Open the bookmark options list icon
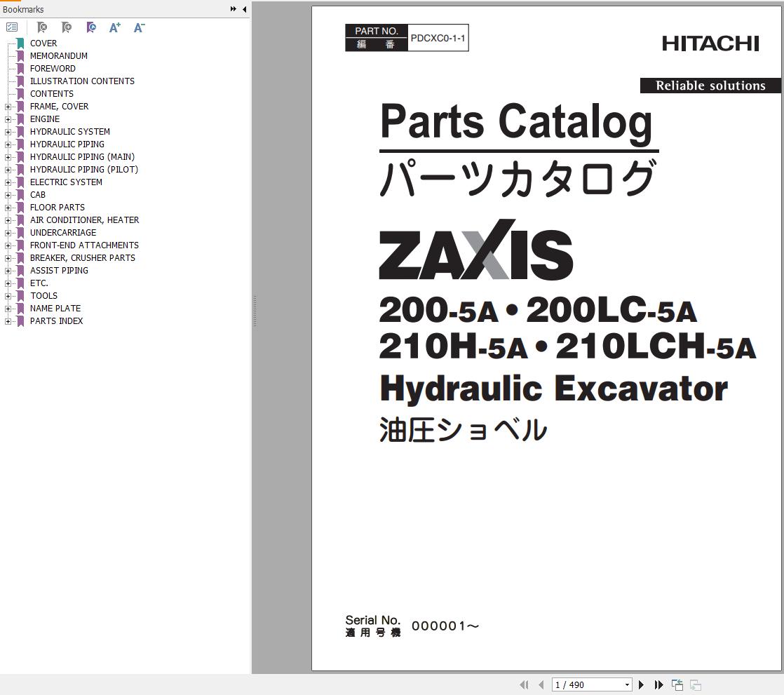 (12, 27)
